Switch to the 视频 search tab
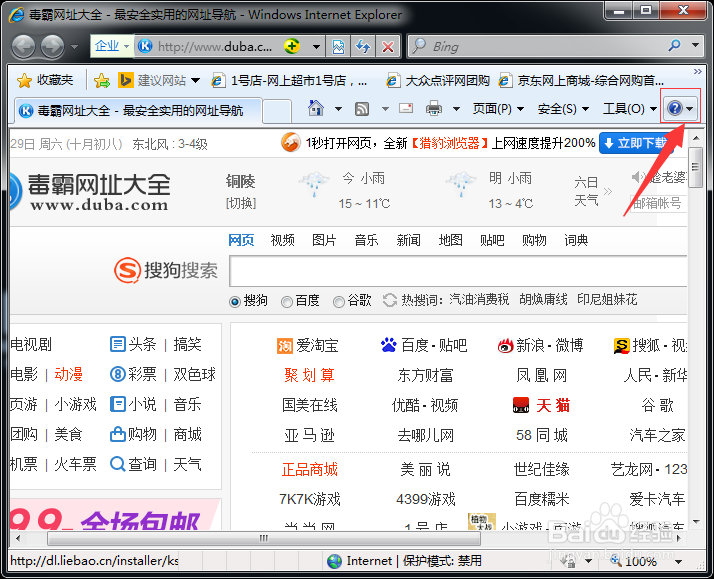Viewport: 714px width, 579px height. tap(282, 240)
